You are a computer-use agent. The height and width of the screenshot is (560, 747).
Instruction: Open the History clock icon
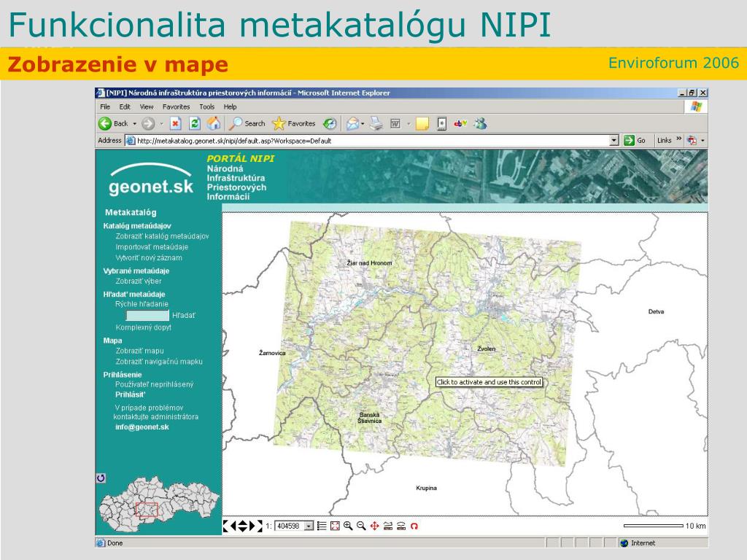click(330, 124)
